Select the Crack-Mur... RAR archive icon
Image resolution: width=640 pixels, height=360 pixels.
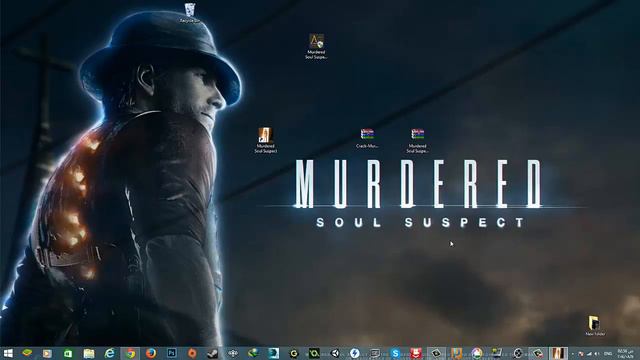[367, 138]
